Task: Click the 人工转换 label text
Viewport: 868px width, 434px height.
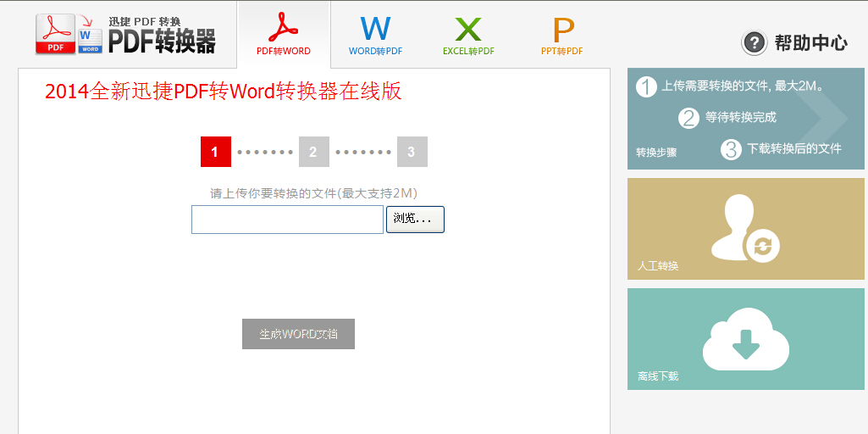Action: [x=658, y=266]
